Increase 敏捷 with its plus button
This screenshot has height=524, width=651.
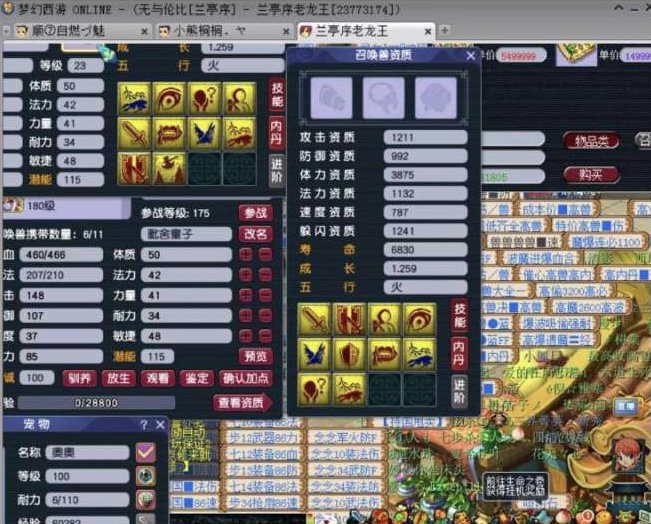(x=246, y=336)
